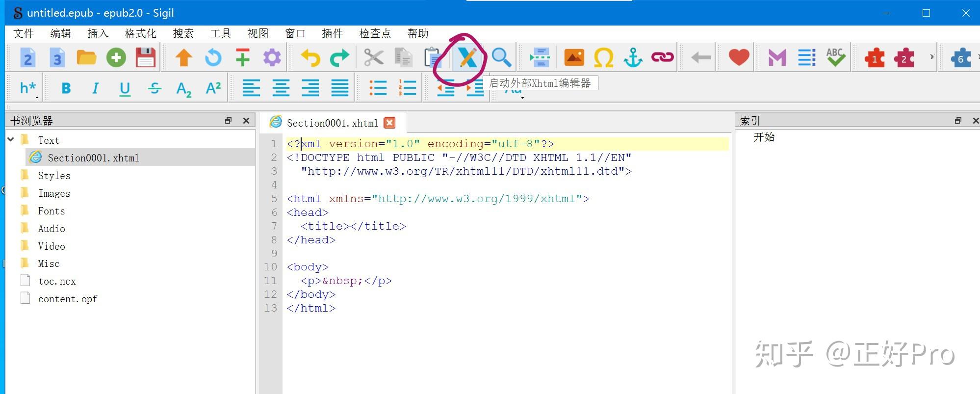Create a new EPUB3 book
Screen dimensions: 980x394
click(57, 57)
